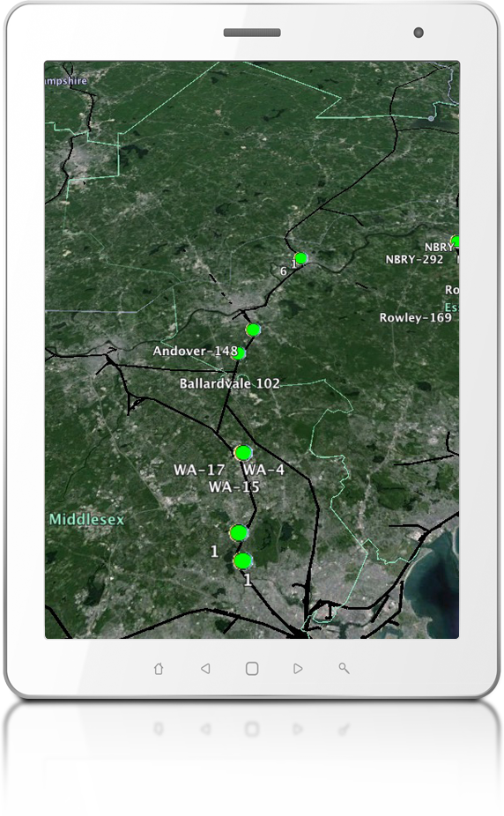Click the Ballardvale 102 label
This screenshot has height=816, width=504.
tap(229, 383)
